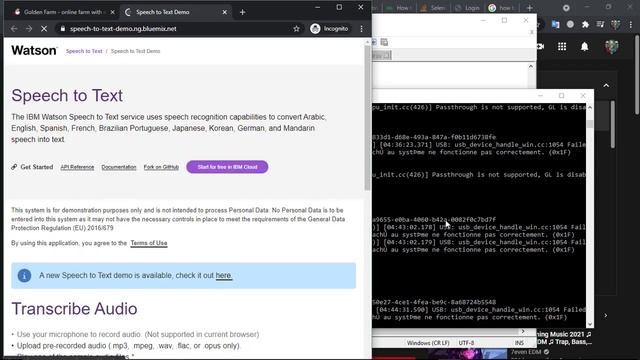
Task: Click the editor horizontal scroll right arrow
Action: click(523, 331)
